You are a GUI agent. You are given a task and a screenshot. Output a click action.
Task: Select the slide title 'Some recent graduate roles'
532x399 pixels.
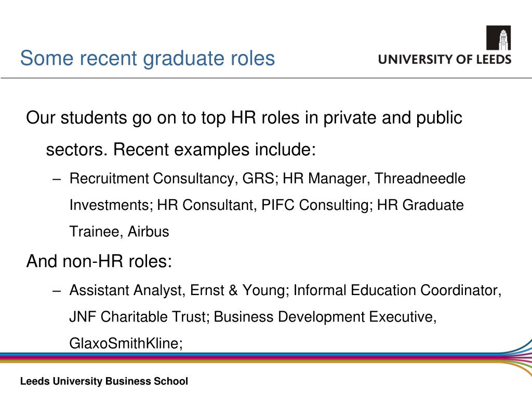(x=147, y=58)
